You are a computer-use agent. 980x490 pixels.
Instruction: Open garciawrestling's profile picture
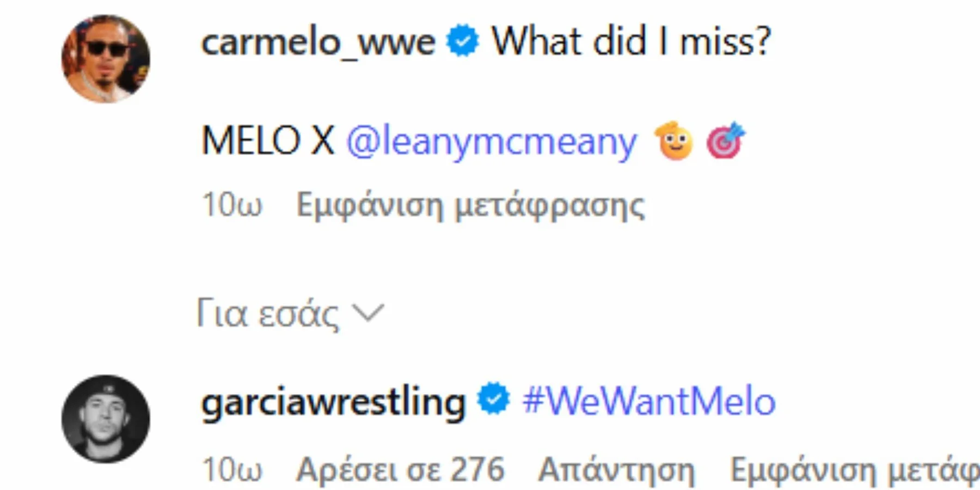point(106,419)
